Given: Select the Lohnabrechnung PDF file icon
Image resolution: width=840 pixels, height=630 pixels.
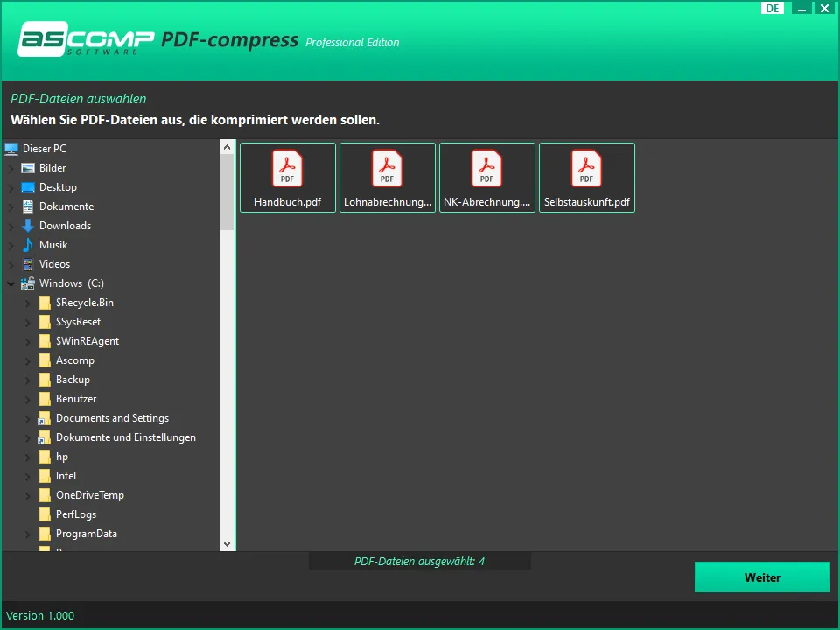Looking at the screenshot, I should click(x=387, y=168).
